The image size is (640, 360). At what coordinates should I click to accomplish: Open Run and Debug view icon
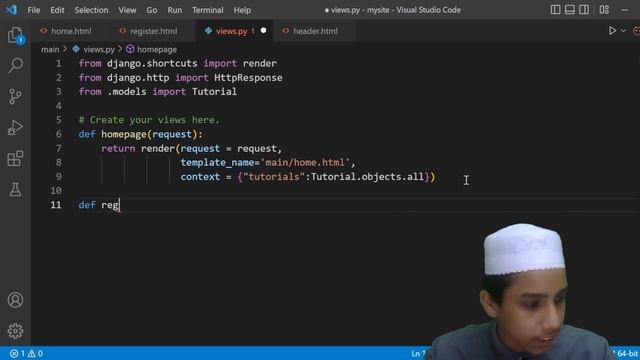coord(15,127)
